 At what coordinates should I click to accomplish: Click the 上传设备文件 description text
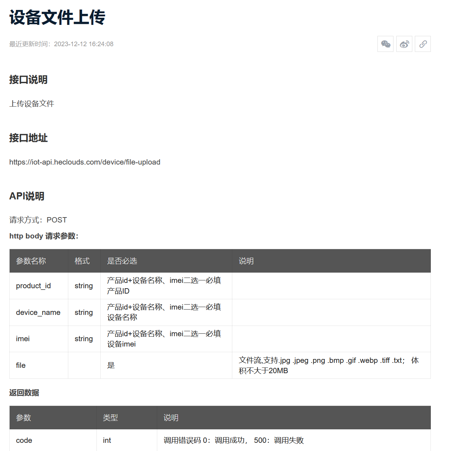pos(32,104)
